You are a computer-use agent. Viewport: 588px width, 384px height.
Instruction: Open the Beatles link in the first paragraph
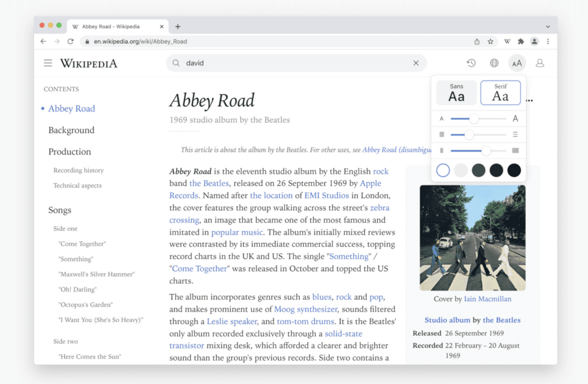tap(209, 183)
